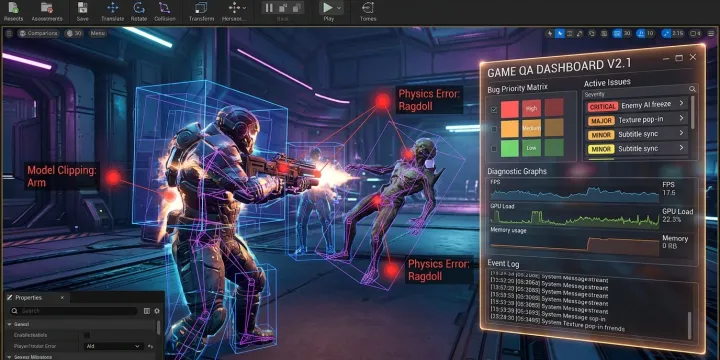Save the project with Save icon
This screenshot has height=360, width=720.
click(83, 8)
